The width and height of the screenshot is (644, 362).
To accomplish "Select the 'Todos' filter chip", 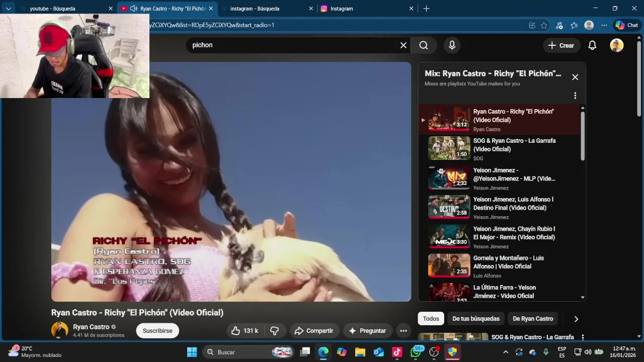I will click(431, 319).
